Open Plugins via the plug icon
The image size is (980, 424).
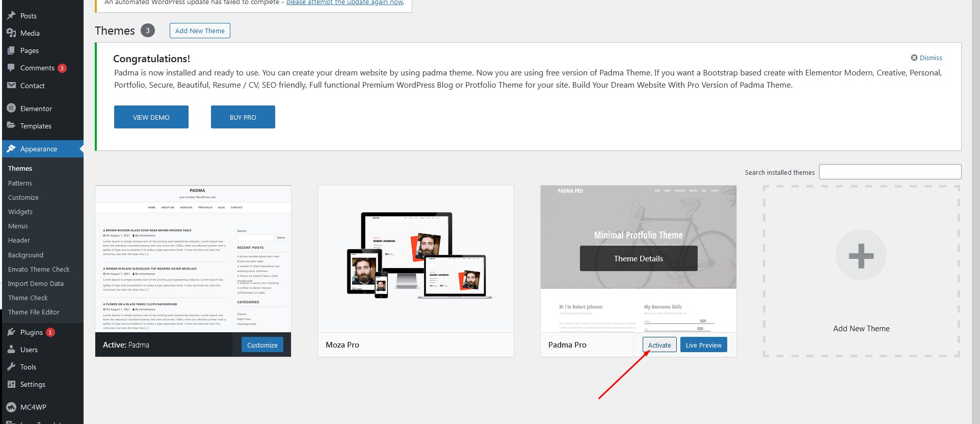[x=11, y=332]
